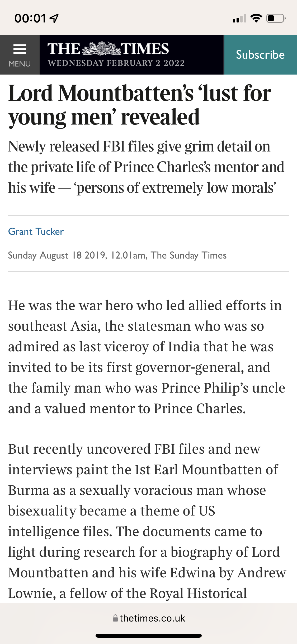
Task: Click the word TIMES in the masthead
Action: (x=145, y=49)
